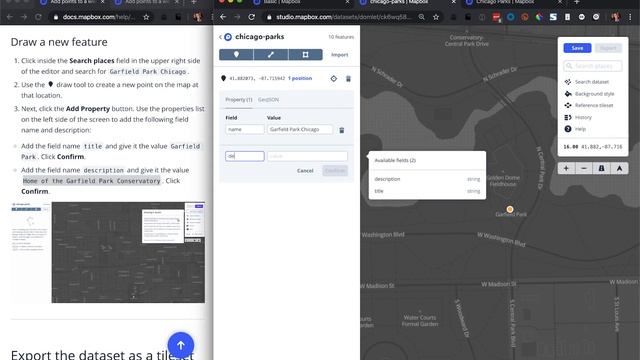Screen dimensions: 640x360
Task: Click the map coordinates readout 41.882,-87.716
Action: pos(602,147)
